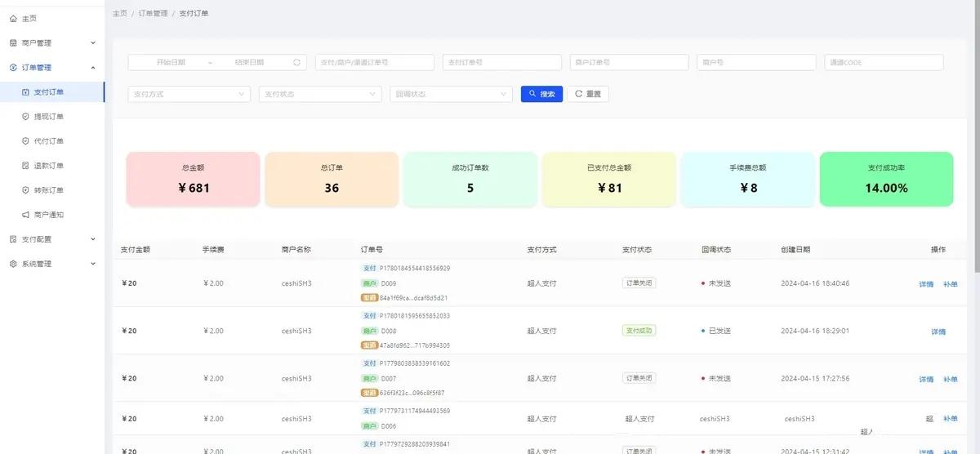Focus the 商户订单号 input field
Screen dimensions: 980x454
click(630, 62)
